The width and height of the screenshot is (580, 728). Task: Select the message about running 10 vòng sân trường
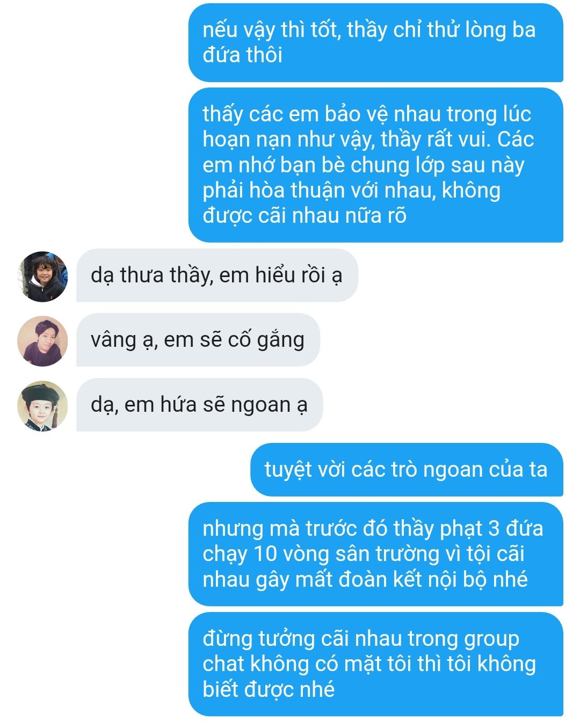click(375, 555)
